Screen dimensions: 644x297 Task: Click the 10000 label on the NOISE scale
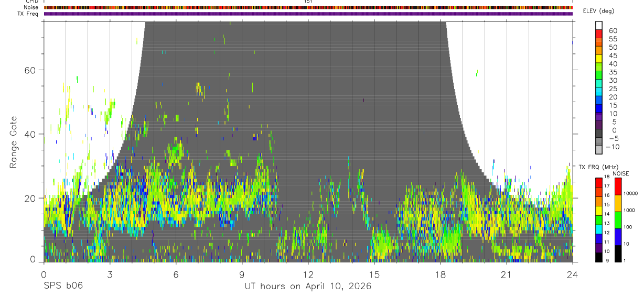pos(630,194)
